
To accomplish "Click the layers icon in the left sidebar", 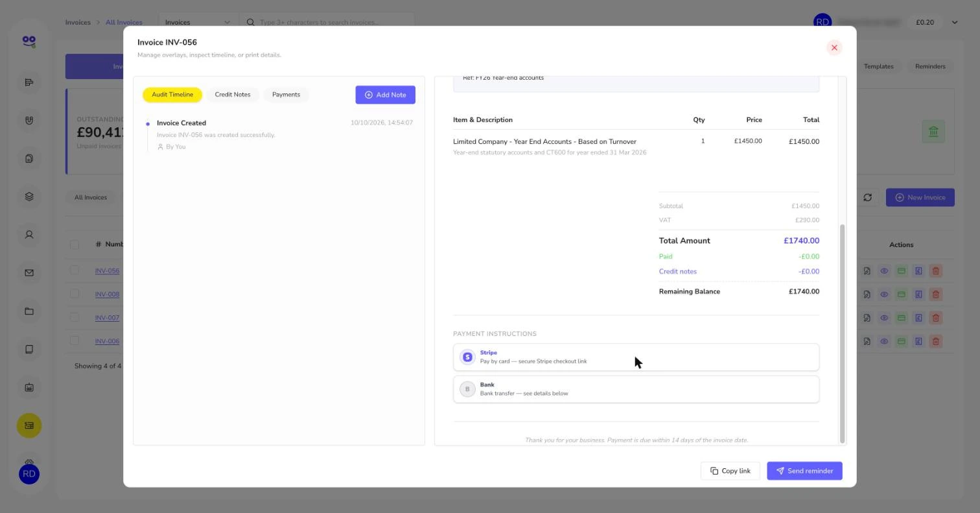I will [x=29, y=197].
